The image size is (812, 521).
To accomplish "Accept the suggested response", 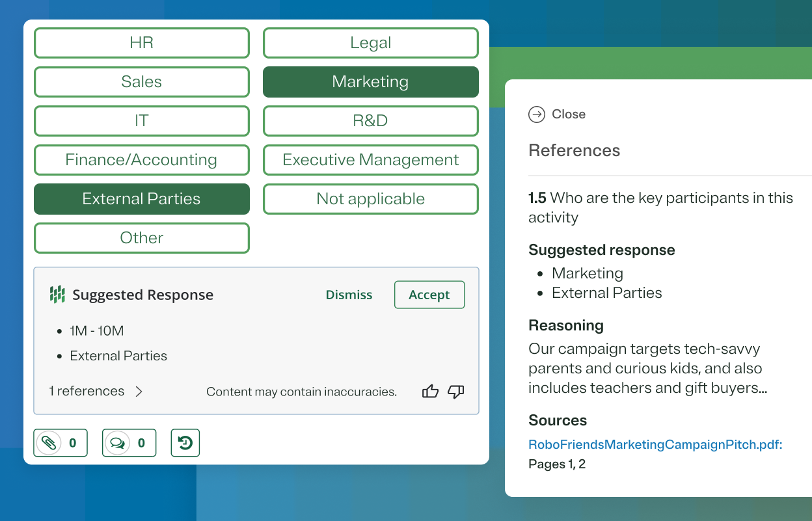I will (x=429, y=294).
